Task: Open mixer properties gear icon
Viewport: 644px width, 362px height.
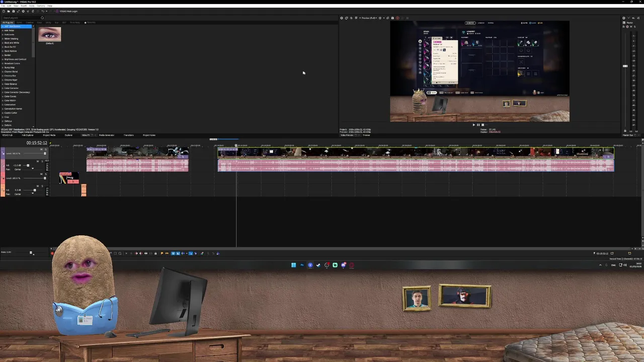Action: click(624, 18)
